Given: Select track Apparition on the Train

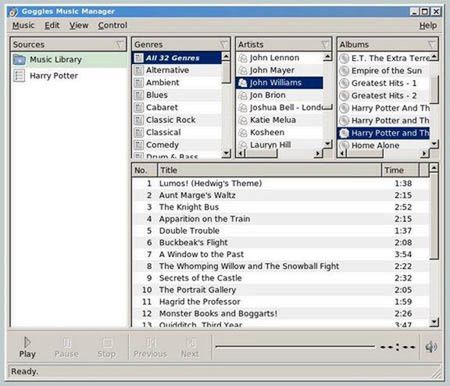Looking at the screenshot, I should [281, 219].
